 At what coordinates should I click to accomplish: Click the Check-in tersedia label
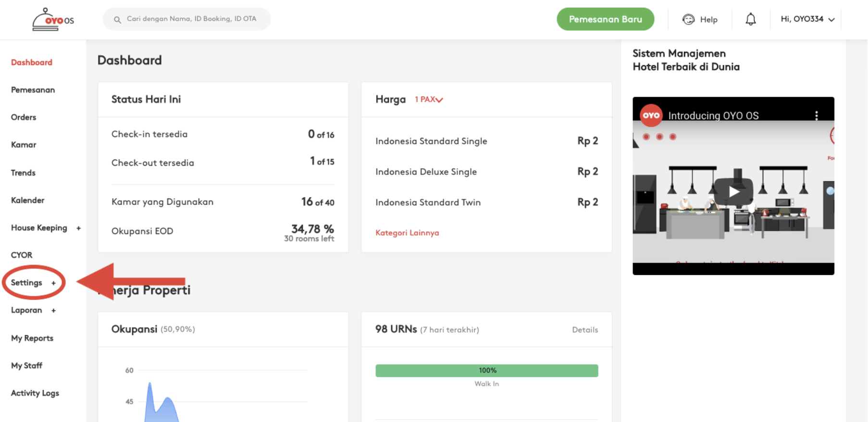(149, 134)
